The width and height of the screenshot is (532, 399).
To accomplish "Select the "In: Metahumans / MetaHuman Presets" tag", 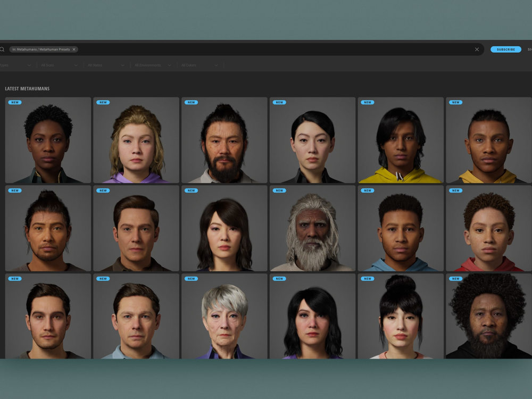I will click(x=44, y=49).
